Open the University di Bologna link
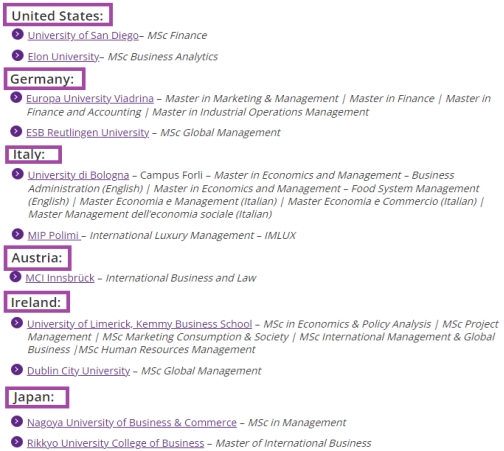This screenshot has width=504, height=451. [x=78, y=175]
